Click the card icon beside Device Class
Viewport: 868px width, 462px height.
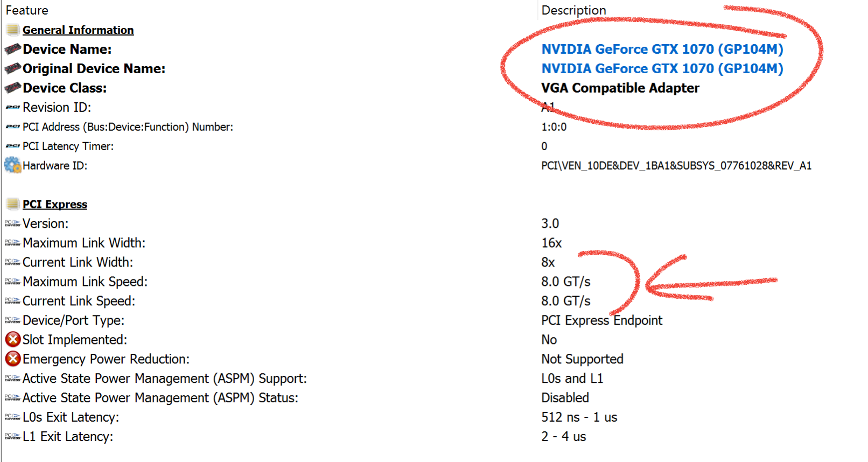pyautogui.click(x=12, y=88)
